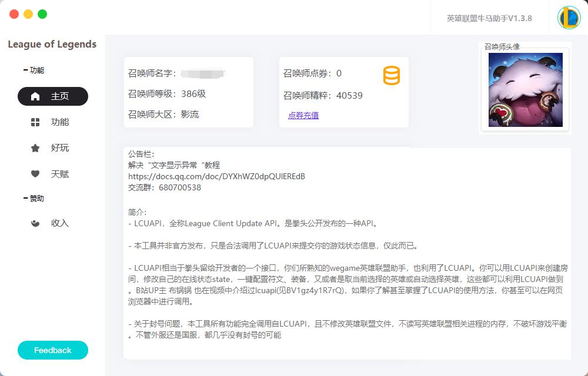Click the smiley icon beside 收入
588x376 pixels.
coord(35,223)
